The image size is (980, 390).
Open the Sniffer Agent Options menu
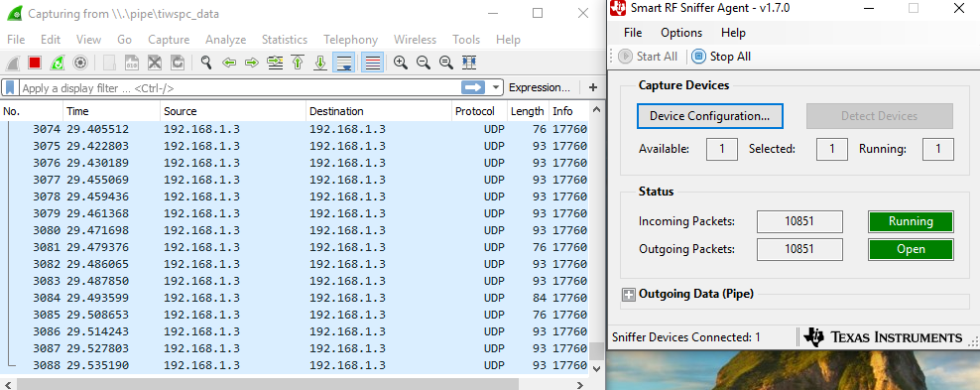(x=681, y=33)
